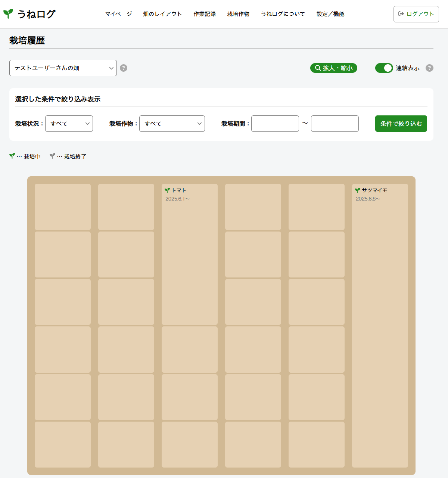Image resolution: width=448 pixels, height=478 pixels.
Task: Open うねログについて page
Action: pos(283,14)
